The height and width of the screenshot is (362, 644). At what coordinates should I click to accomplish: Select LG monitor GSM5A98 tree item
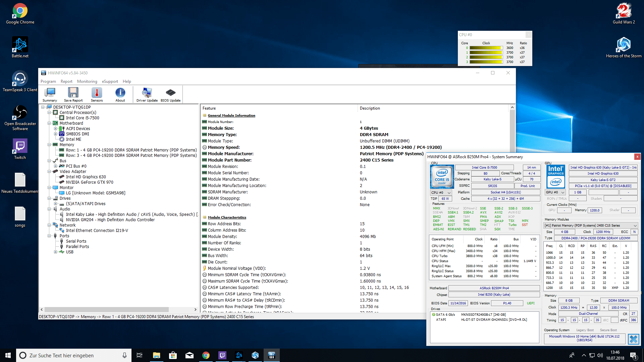(96, 193)
